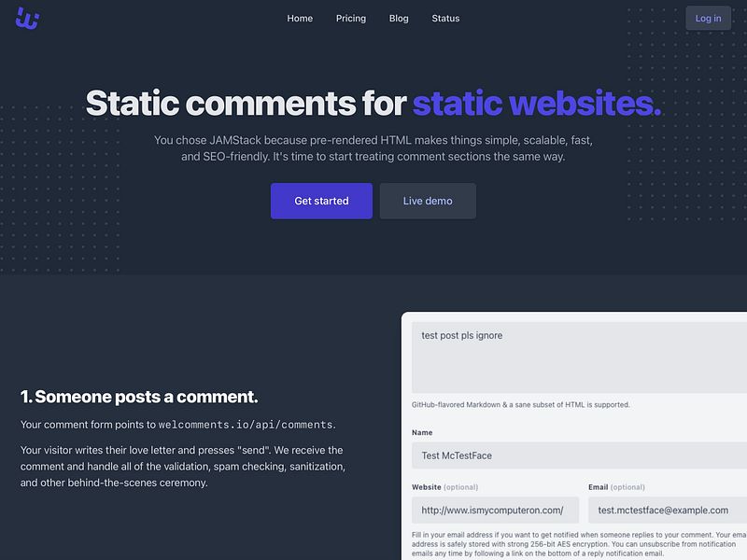Click the "Name" field label
The image size is (747, 560).
422,432
